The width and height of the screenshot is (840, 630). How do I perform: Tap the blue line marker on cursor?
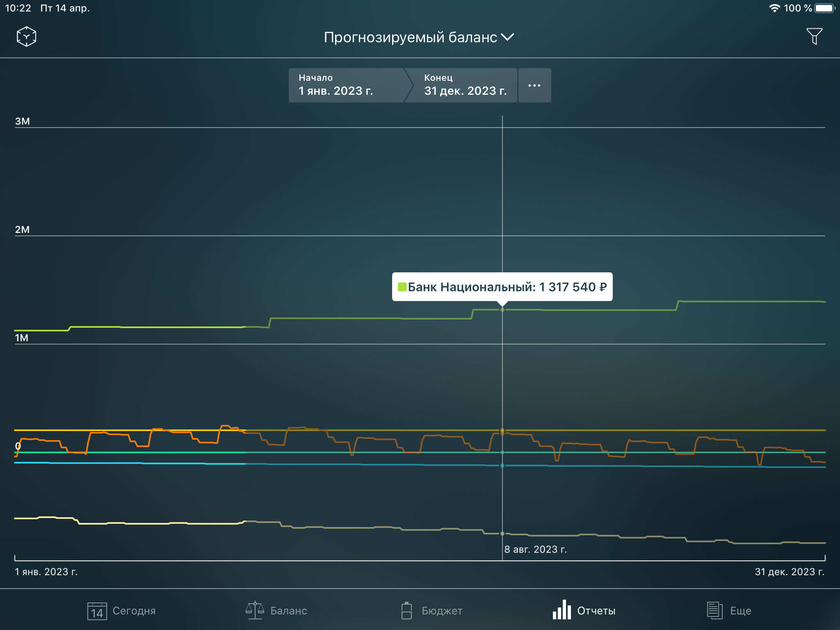pyautogui.click(x=502, y=466)
